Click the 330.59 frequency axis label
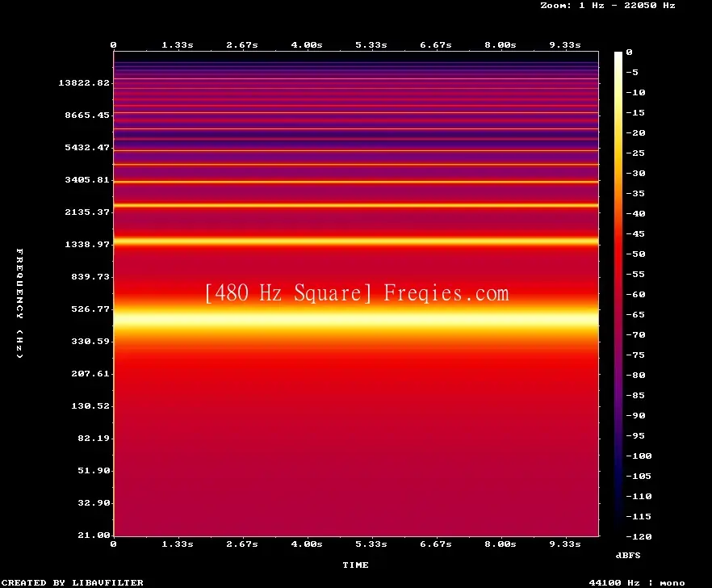The width and height of the screenshot is (712, 588). (x=90, y=341)
